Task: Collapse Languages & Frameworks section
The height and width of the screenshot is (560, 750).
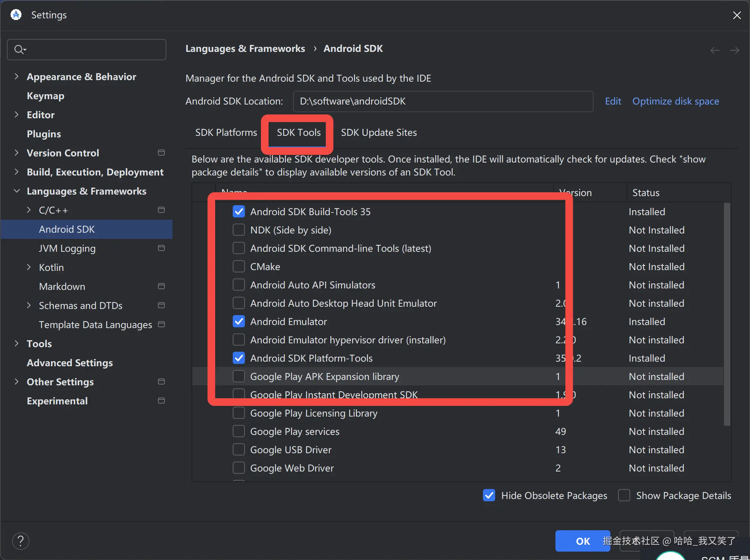Action: pos(16,191)
